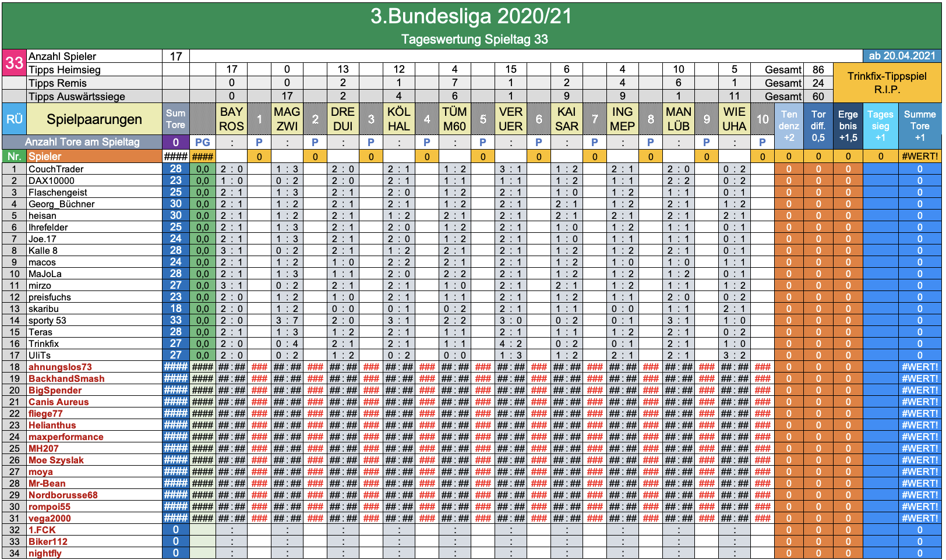Select red player name 1.FCK
The height and width of the screenshot is (560, 946).
click(x=42, y=530)
